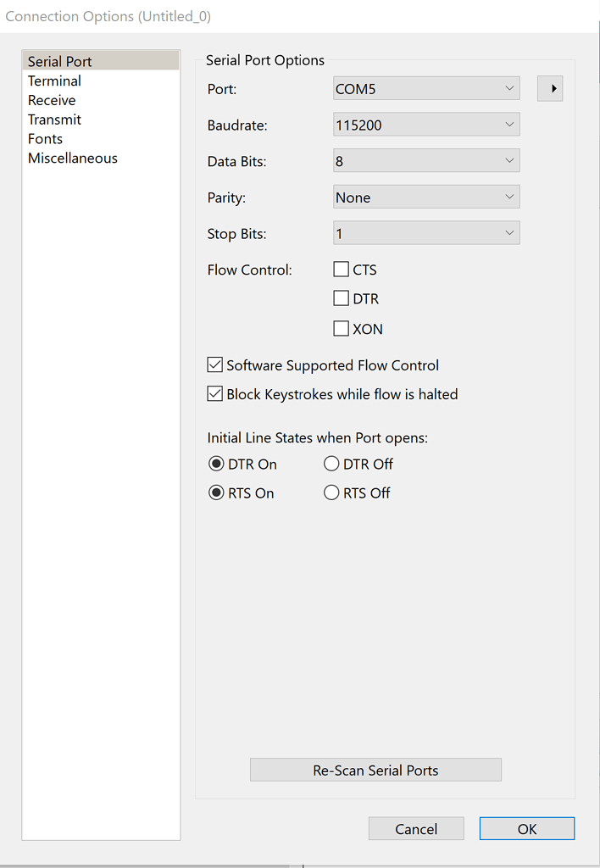Confirm settings with the OK button

pos(527,829)
